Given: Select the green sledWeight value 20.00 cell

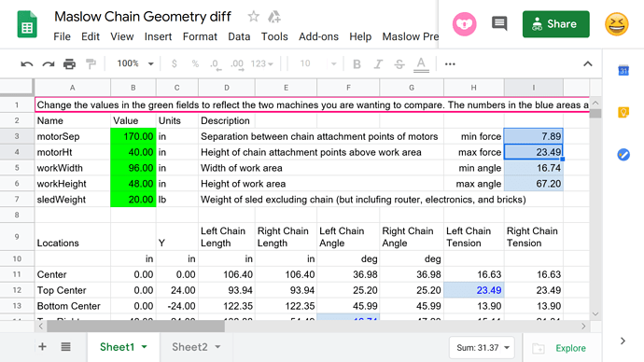Looking at the screenshot, I should click(x=133, y=200).
